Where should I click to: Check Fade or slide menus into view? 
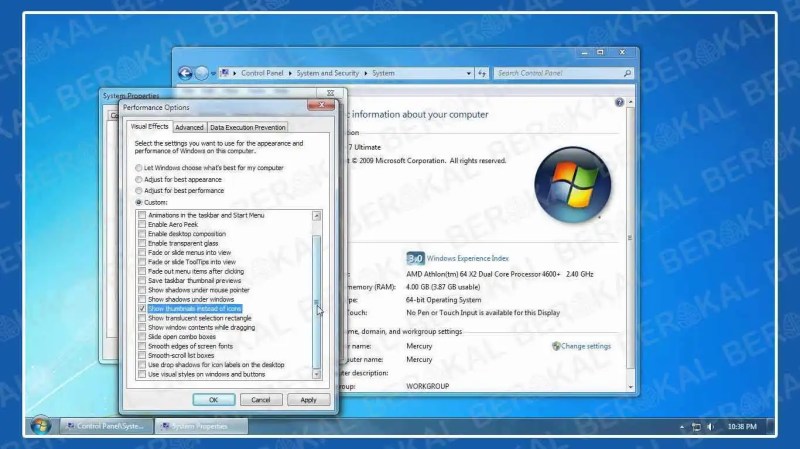pyautogui.click(x=142, y=253)
